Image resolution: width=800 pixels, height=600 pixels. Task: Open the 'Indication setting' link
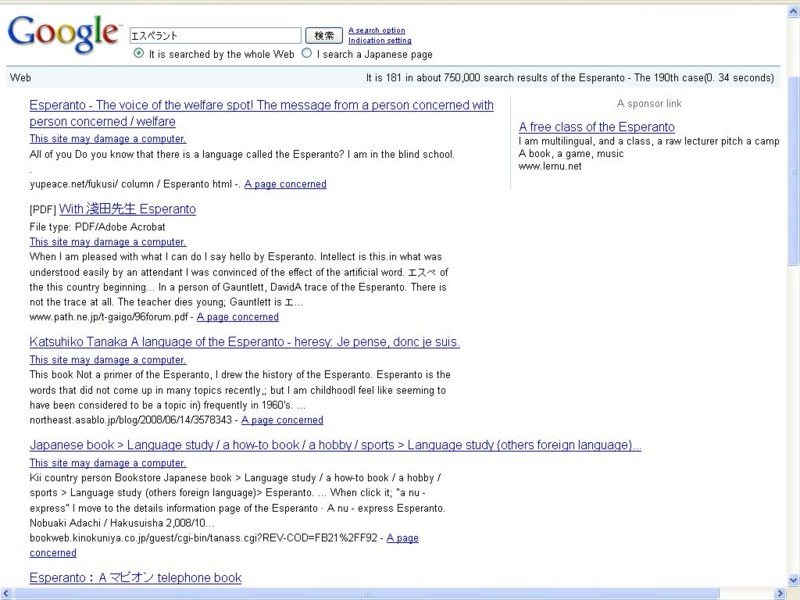pyautogui.click(x=380, y=40)
